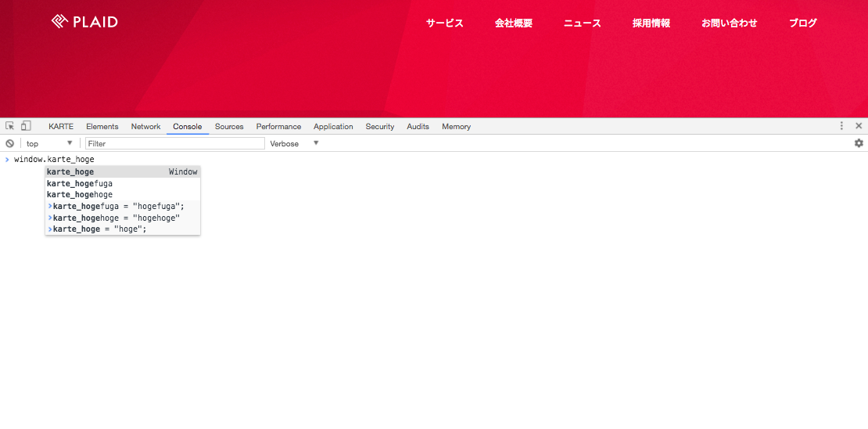
Task: Go to the Application tab
Action: pos(333,127)
